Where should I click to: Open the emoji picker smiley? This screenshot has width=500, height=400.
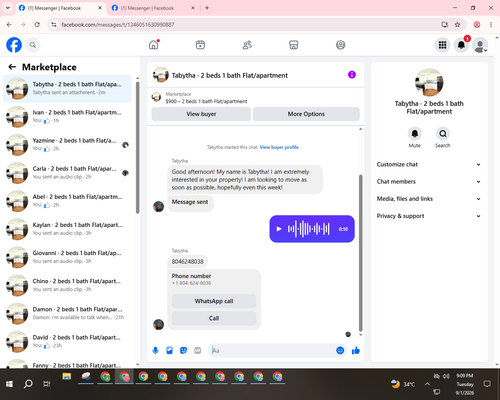tap(340, 350)
